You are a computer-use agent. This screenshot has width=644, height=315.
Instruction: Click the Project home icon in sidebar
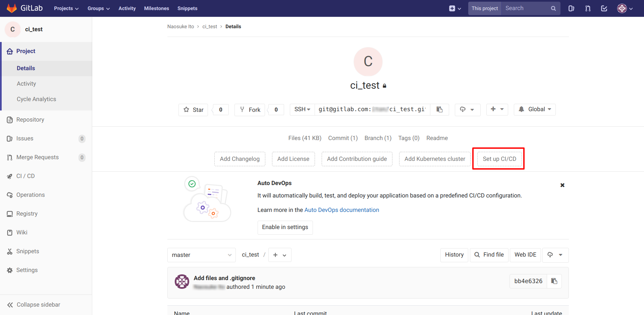(x=10, y=51)
